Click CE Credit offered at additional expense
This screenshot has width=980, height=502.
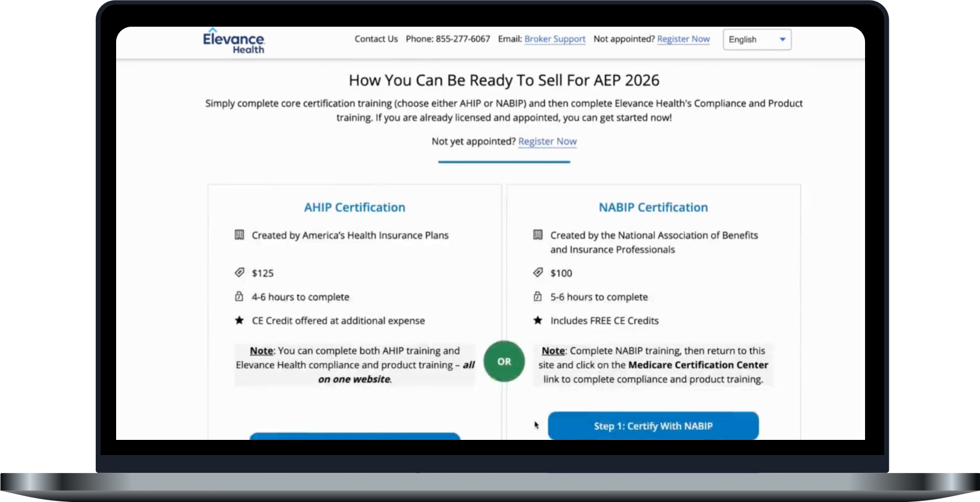(x=338, y=321)
